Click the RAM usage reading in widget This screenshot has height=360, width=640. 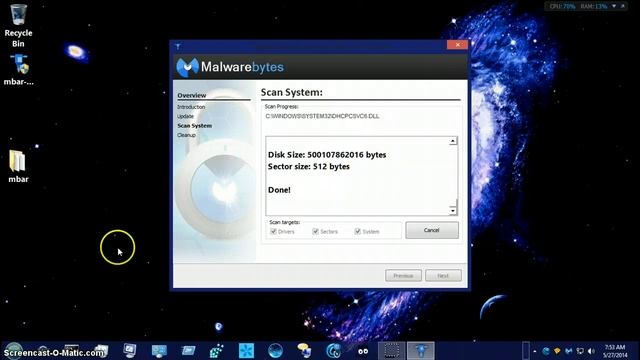coord(594,6)
